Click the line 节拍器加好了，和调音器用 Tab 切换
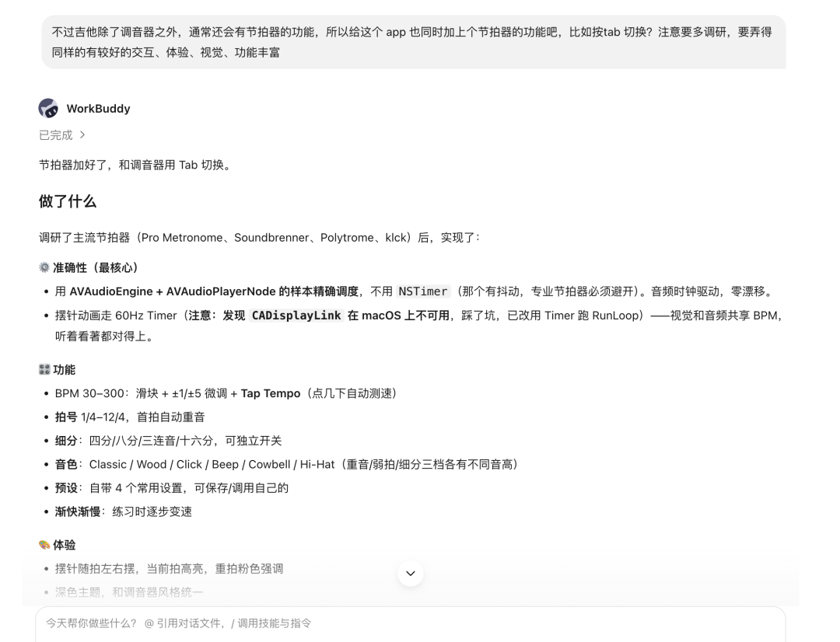Viewport: 840px width, 642px height. (x=136, y=165)
